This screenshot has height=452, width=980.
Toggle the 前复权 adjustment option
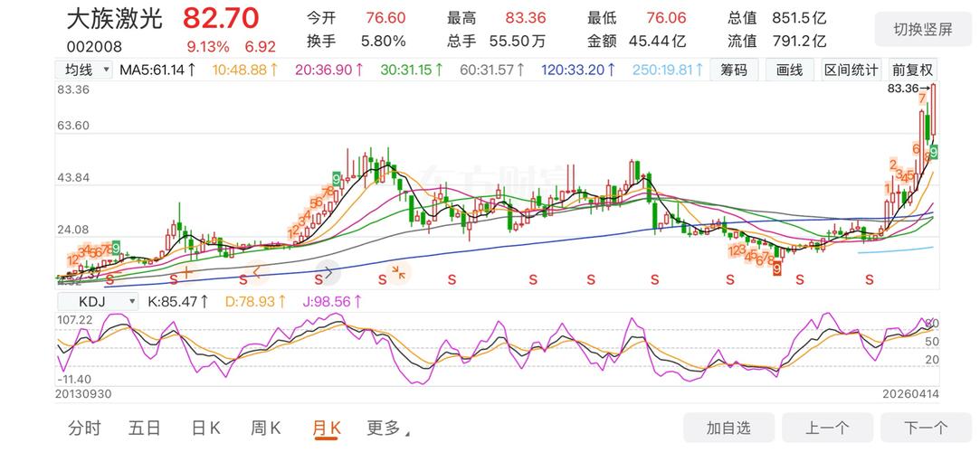tap(912, 70)
